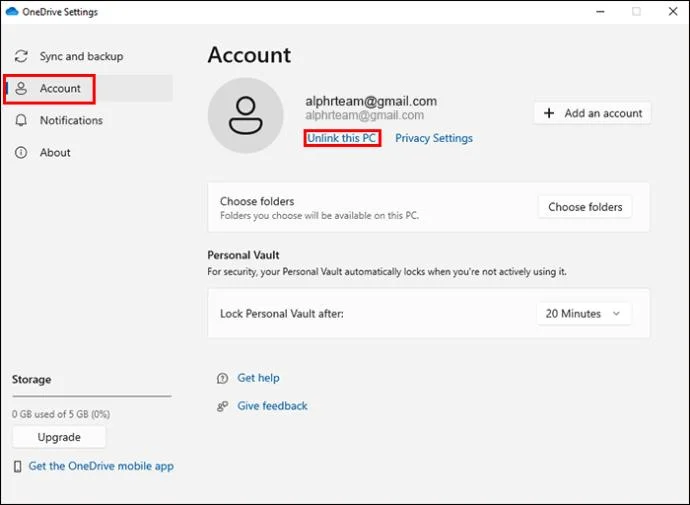The height and width of the screenshot is (505, 690).
Task: Click the bold alphrteam@gmail.com account name
Action: pos(371,101)
